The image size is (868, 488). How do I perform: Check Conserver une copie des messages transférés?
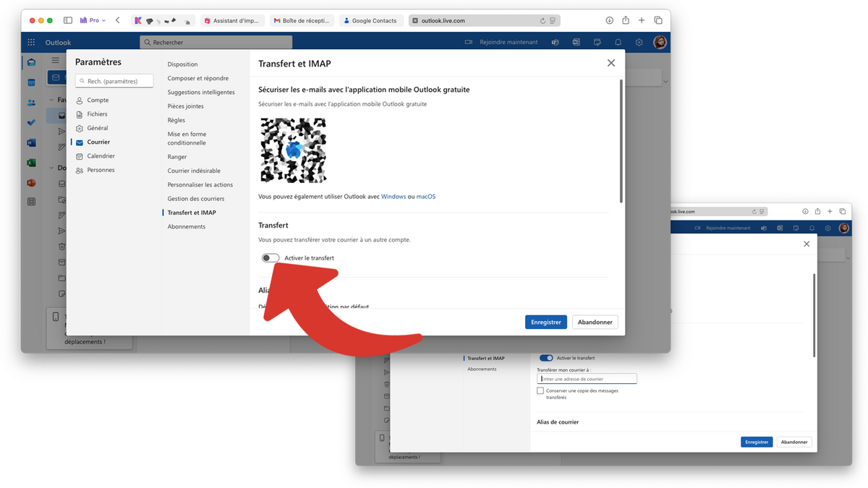click(540, 390)
